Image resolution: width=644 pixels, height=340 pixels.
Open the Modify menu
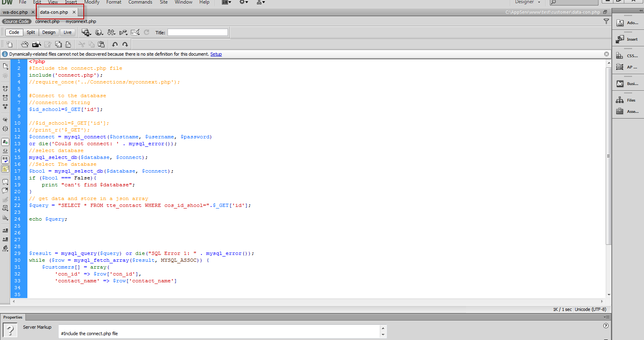pyautogui.click(x=92, y=2)
